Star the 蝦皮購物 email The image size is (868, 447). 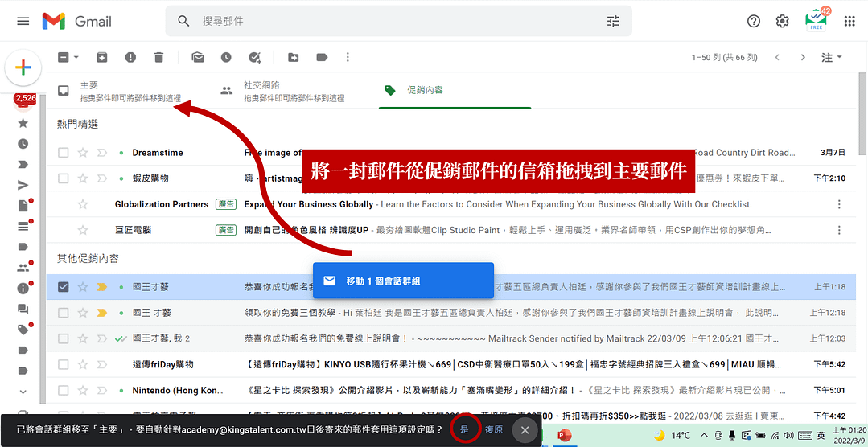pos(82,178)
